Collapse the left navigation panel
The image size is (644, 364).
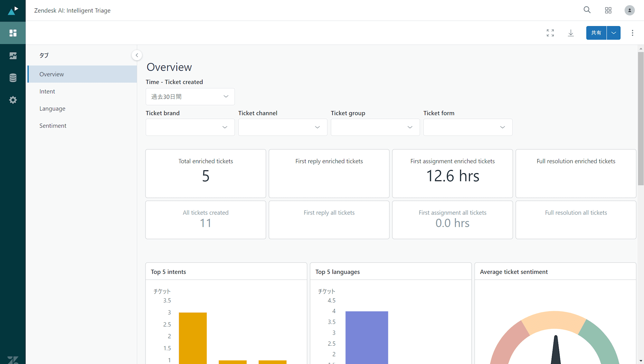137,55
